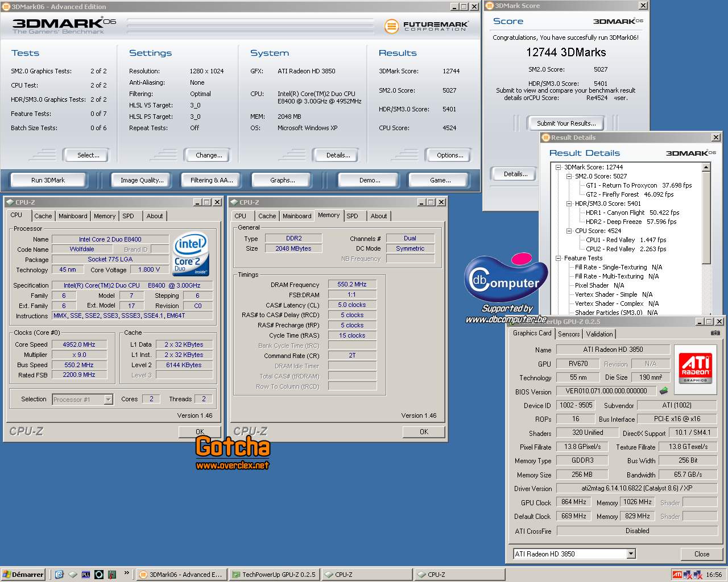This screenshot has height=582, width=728.
Task: Open the Mainboard tab in left CPU-Z
Action: [73, 216]
